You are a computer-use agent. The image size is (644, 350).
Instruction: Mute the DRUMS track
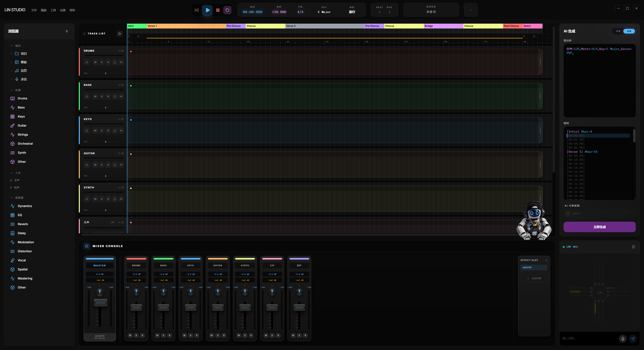pyautogui.click(x=95, y=62)
